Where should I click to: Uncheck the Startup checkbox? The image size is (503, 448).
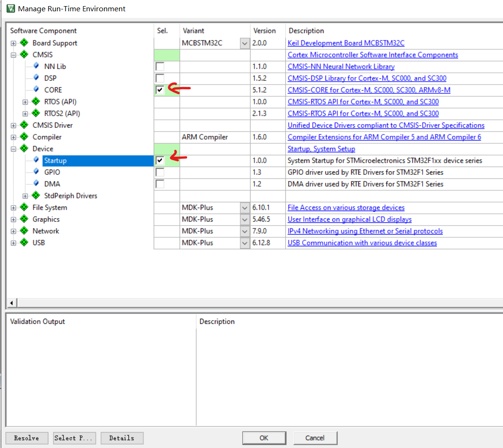coord(160,160)
